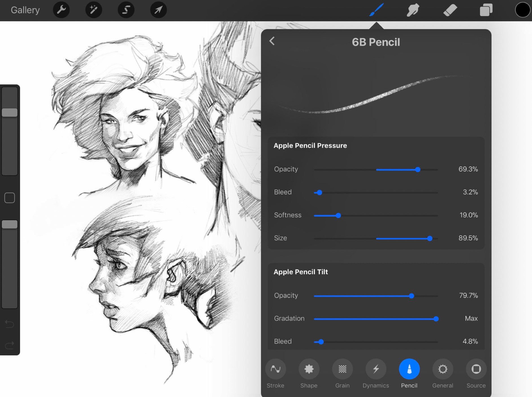Open the active color picker circle
Image resolution: width=532 pixels, height=397 pixels.
(x=522, y=10)
